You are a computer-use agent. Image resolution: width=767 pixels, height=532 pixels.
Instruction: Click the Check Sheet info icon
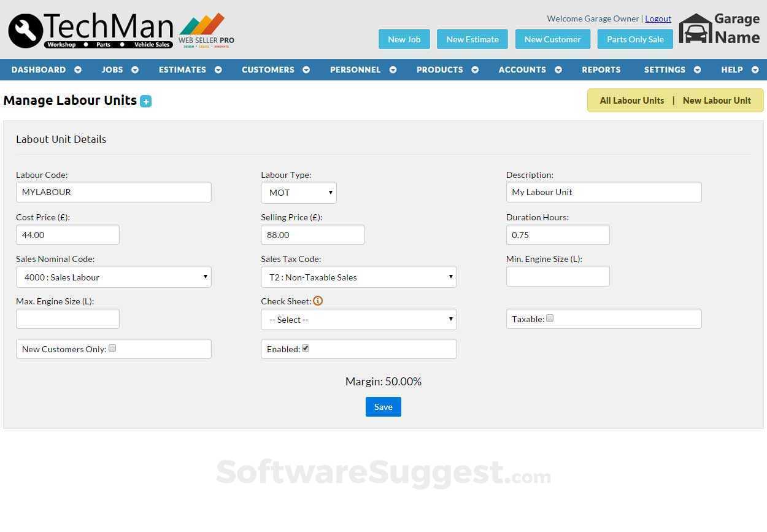tap(318, 301)
